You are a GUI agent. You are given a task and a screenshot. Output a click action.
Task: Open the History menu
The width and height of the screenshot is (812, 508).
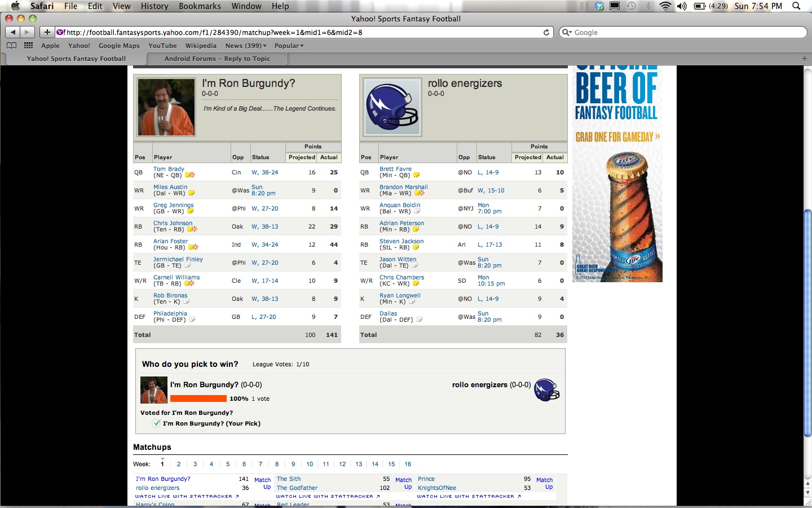click(155, 6)
